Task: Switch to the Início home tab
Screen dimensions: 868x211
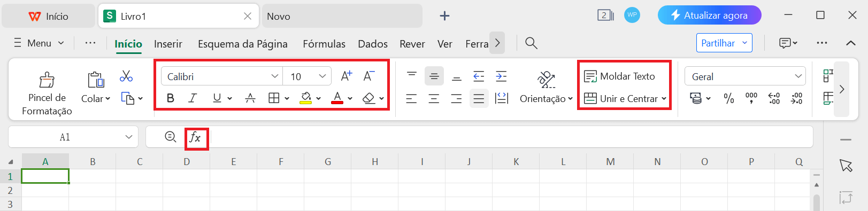Action: (49, 17)
